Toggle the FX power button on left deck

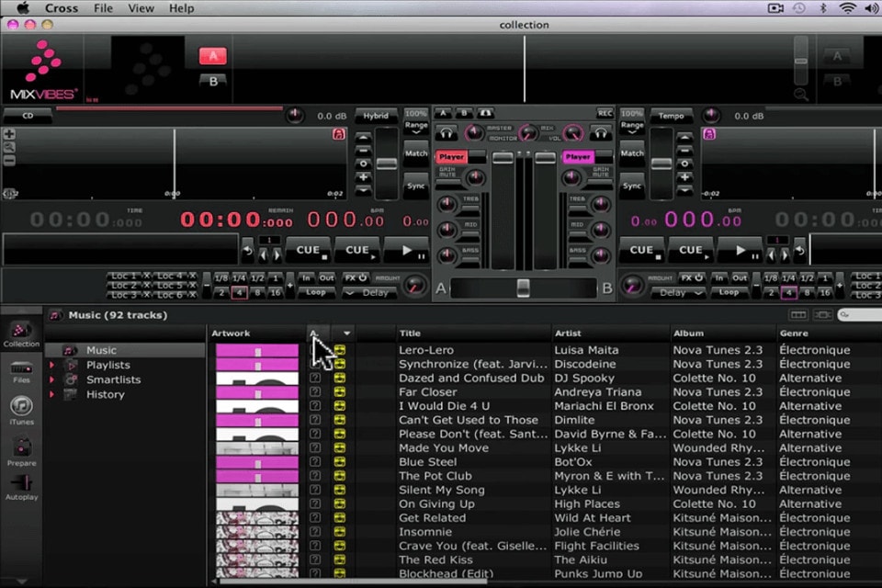(x=356, y=278)
